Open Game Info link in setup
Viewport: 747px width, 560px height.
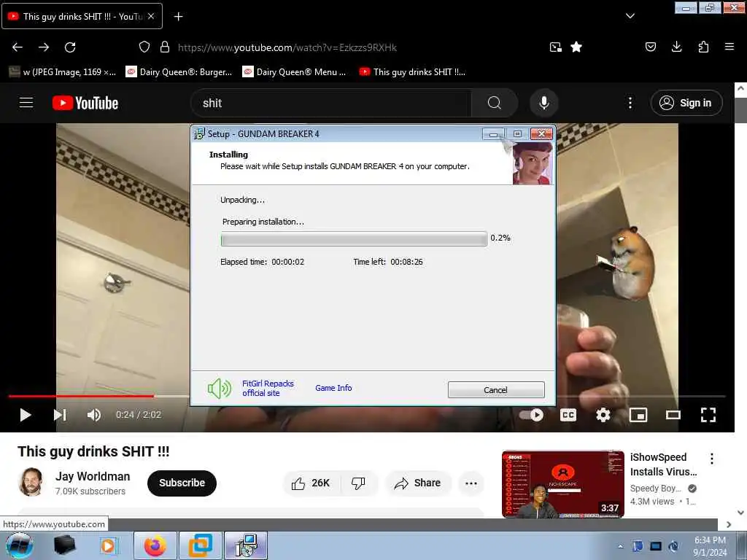pyautogui.click(x=333, y=388)
